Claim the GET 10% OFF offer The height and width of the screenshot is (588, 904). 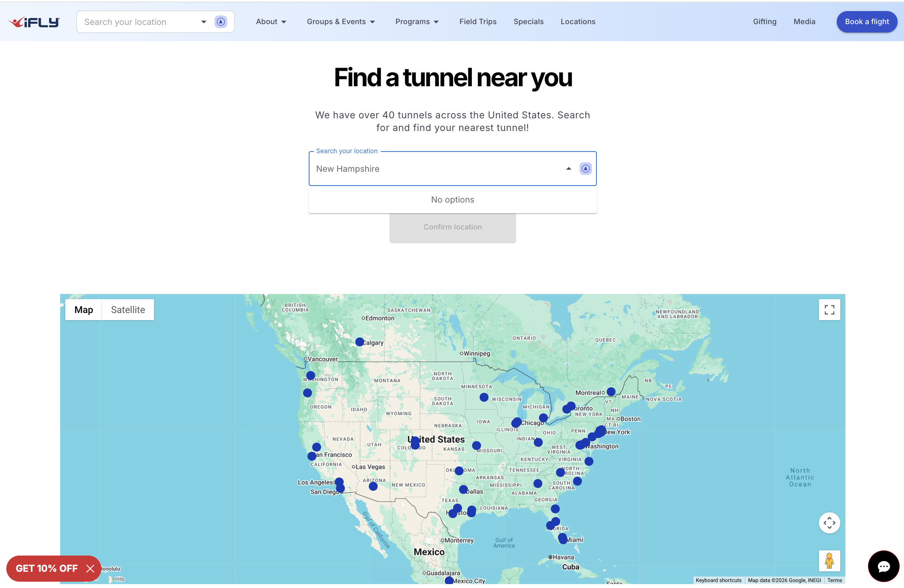(x=47, y=569)
